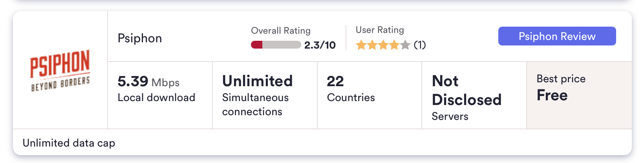
Task: Click the Best price Free cell
Action: click(561, 88)
